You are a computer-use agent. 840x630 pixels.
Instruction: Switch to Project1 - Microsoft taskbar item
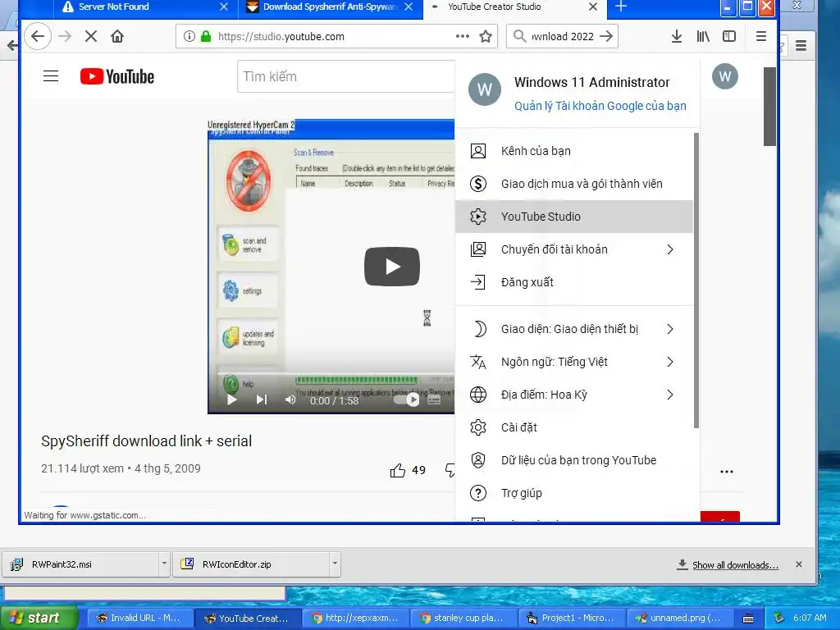(x=571, y=618)
